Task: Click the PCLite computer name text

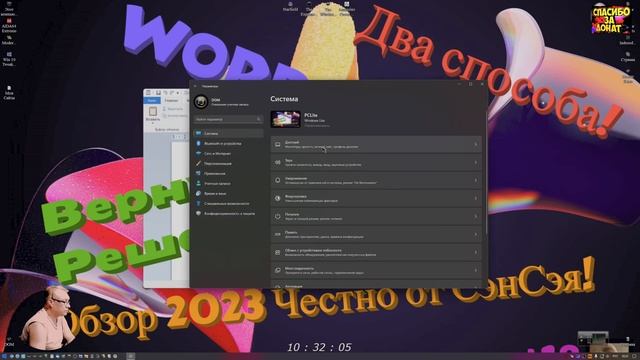Action: click(x=311, y=115)
